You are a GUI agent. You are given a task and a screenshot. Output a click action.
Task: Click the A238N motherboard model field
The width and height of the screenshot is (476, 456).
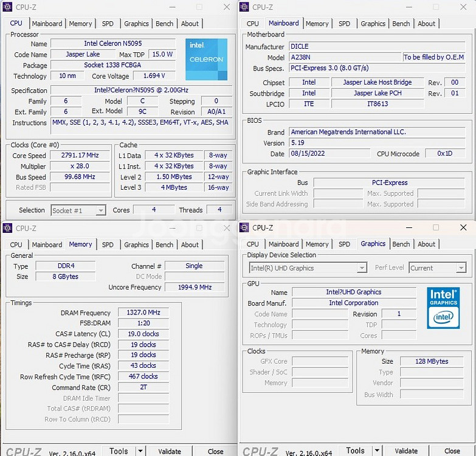tap(345, 57)
